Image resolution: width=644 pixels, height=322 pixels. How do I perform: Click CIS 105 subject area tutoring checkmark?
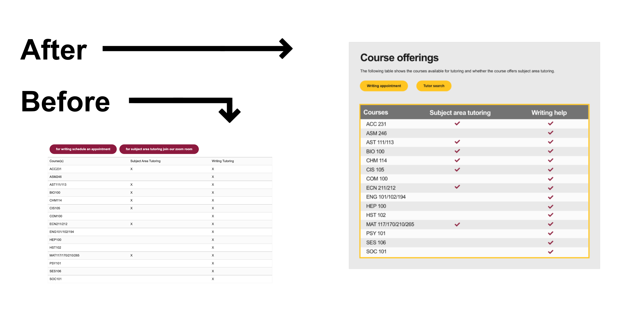click(457, 170)
